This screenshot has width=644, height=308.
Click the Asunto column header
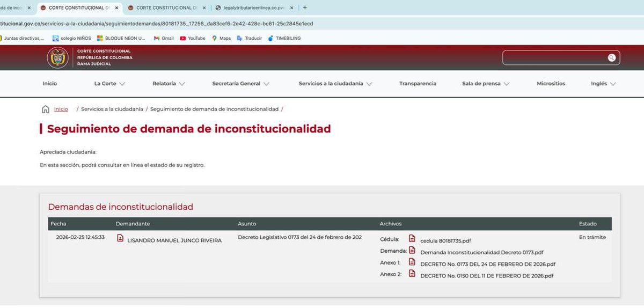[247, 224]
